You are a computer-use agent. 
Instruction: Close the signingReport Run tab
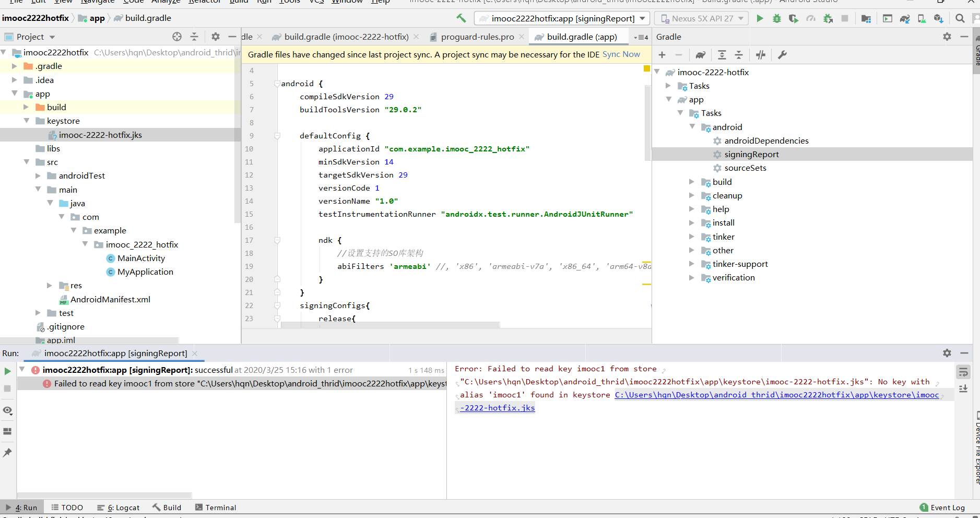195,354
